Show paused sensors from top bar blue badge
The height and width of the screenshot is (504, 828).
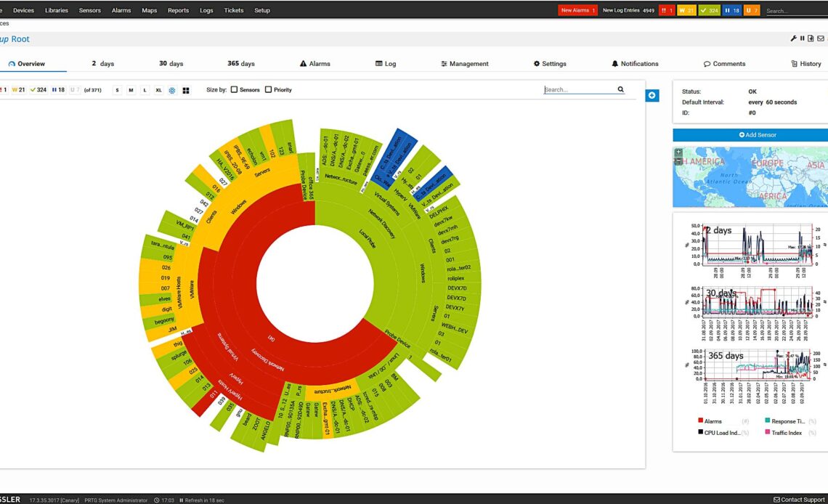[731, 10]
